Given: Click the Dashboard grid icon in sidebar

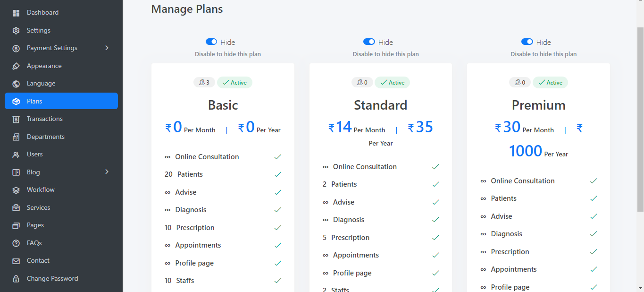Looking at the screenshot, I should point(16,13).
